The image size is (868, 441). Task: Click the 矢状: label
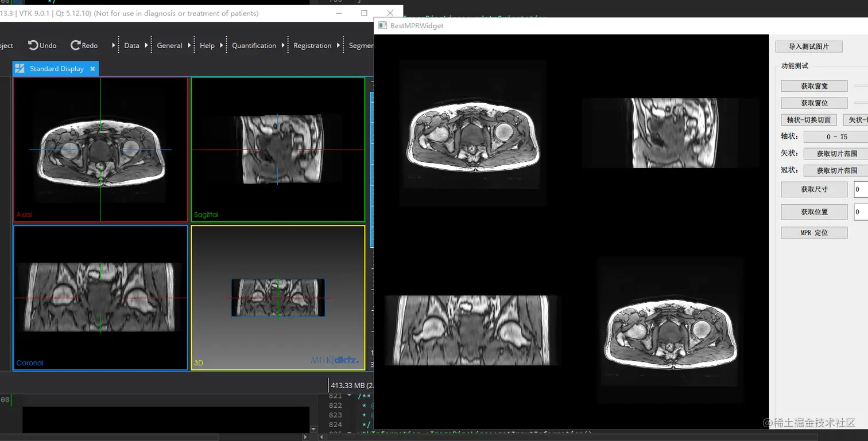pos(789,154)
